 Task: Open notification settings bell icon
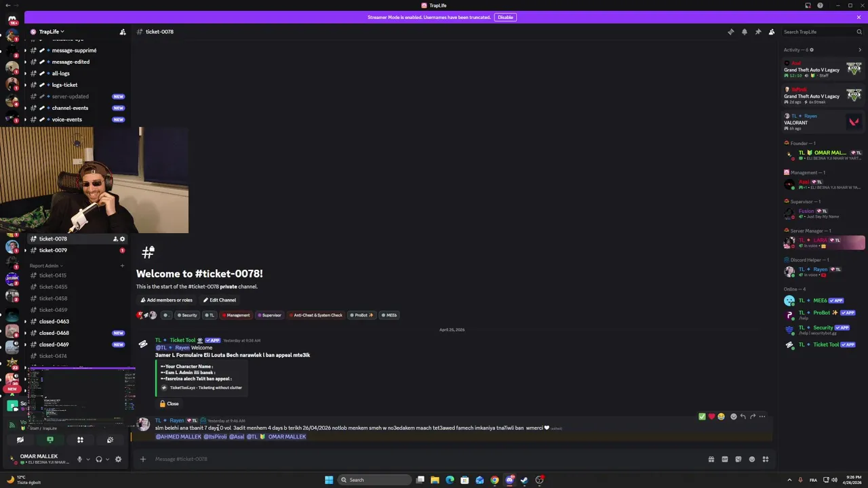click(x=744, y=32)
